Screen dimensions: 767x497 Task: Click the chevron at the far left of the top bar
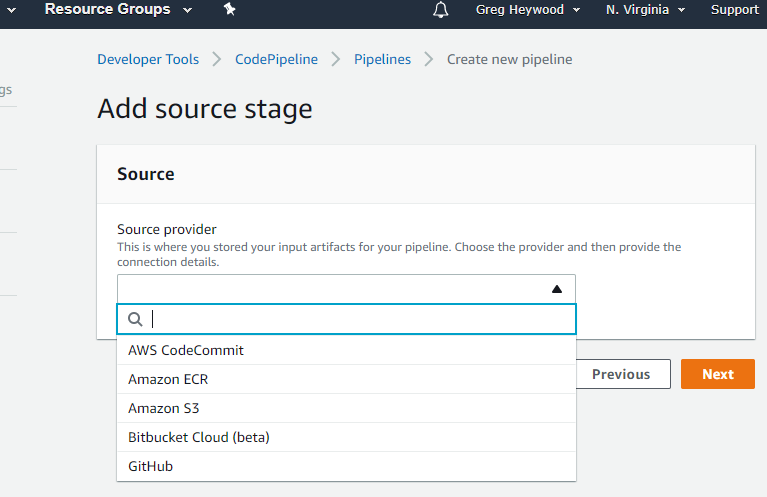pos(11,10)
